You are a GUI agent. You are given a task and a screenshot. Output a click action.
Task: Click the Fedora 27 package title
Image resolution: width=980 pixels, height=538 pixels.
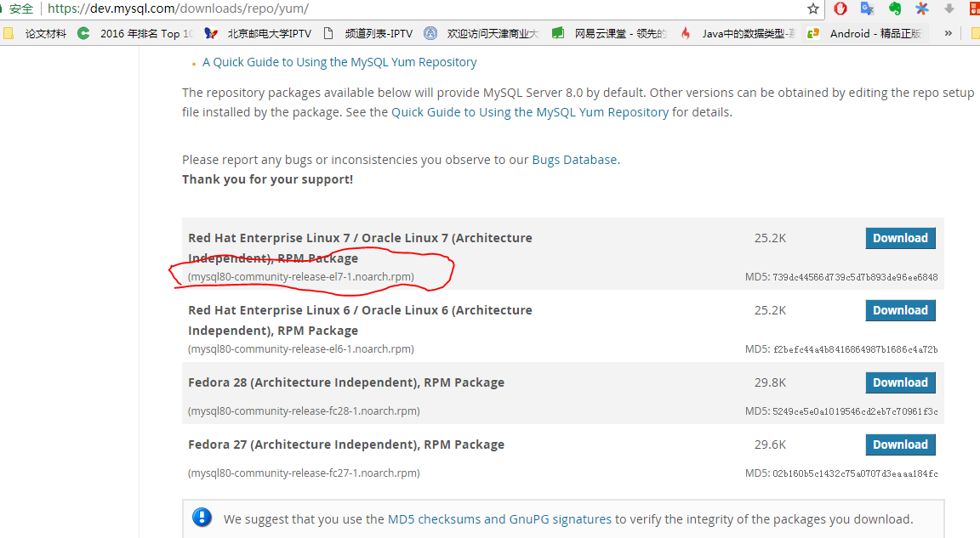click(x=346, y=445)
